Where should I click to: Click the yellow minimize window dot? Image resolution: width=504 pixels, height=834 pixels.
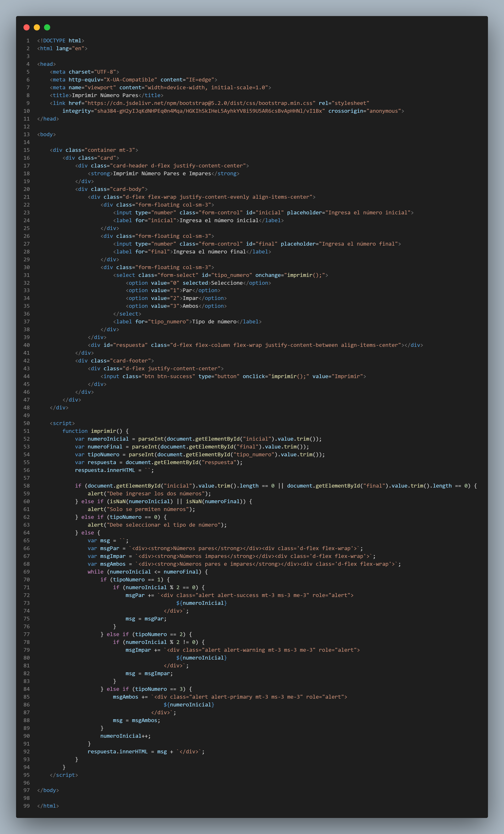coord(37,27)
